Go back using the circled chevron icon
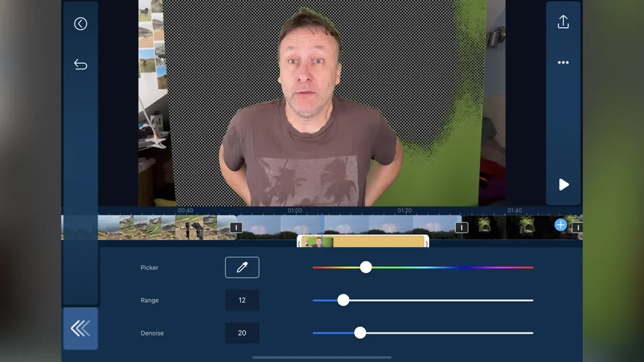Viewport: 644px width, 362px height. click(x=80, y=24)
